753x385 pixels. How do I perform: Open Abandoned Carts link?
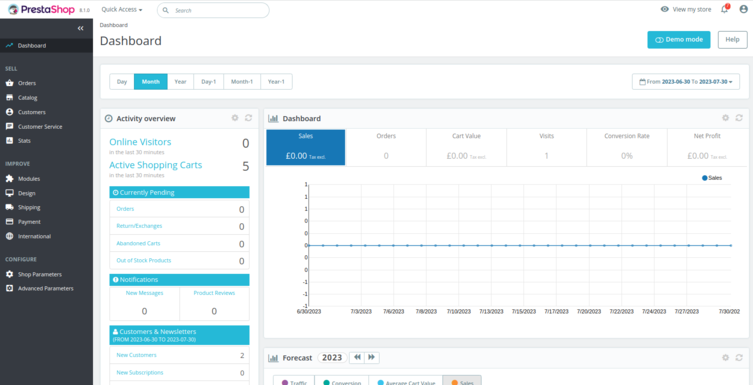pos(138,243)
